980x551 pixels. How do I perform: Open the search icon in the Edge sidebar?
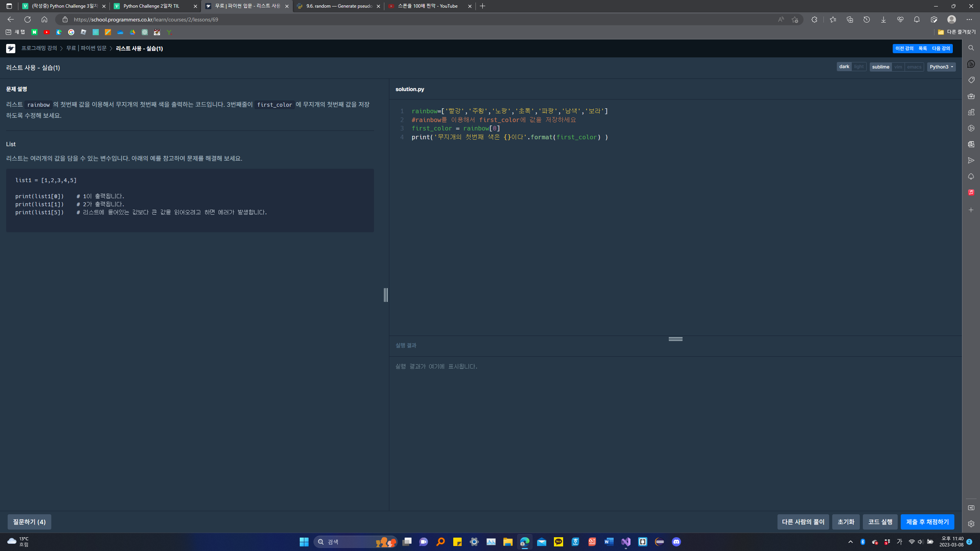click(971, 48)
